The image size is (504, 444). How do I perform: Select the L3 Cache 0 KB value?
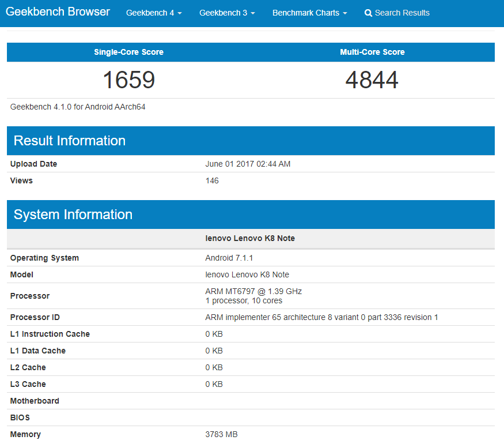tap(214, 384)
